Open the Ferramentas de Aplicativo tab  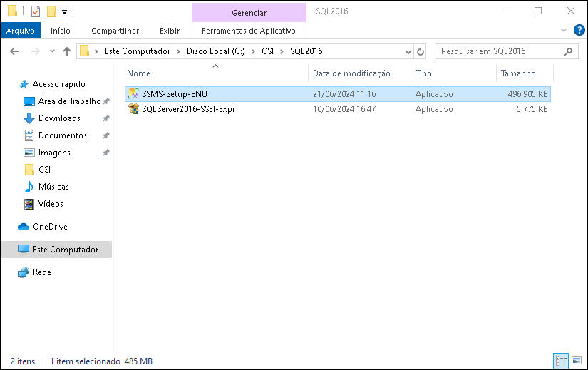pyautogui.click(x=249, y=31)
